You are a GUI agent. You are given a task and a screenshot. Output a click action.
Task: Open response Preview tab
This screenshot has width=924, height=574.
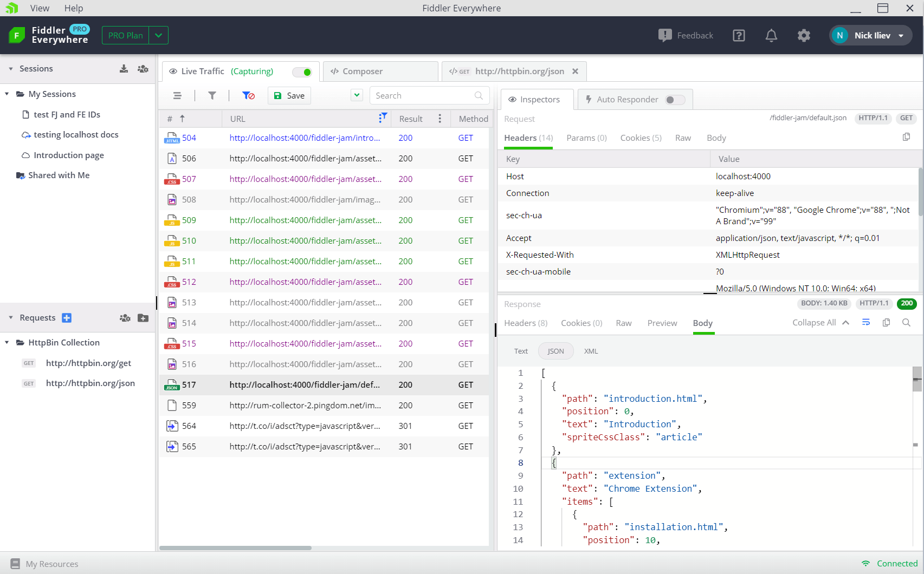(x=662, y=323)
